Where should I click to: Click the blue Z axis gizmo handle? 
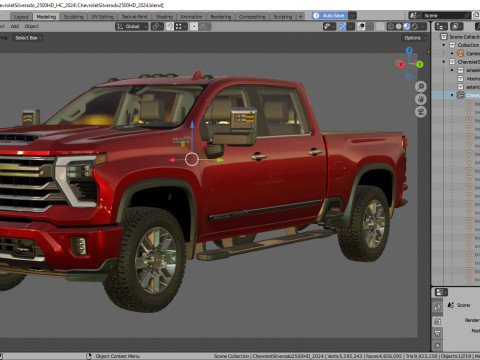tap(409, 50)
